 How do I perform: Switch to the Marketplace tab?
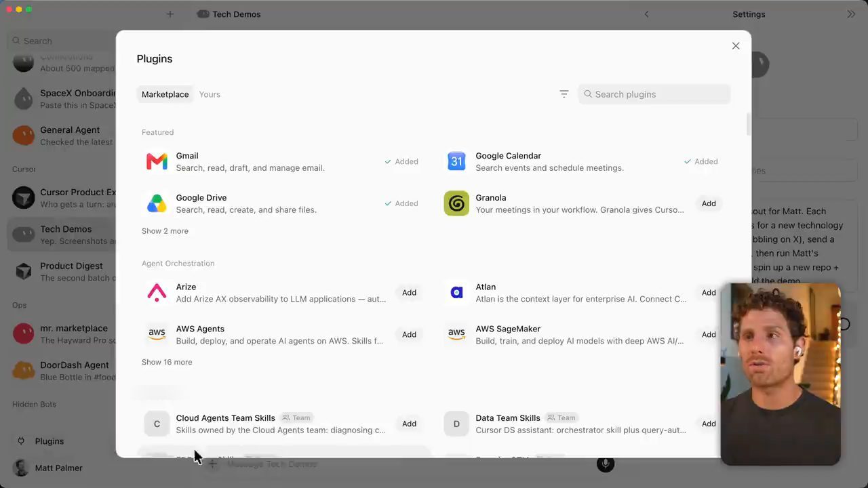[x=165, y=94]
